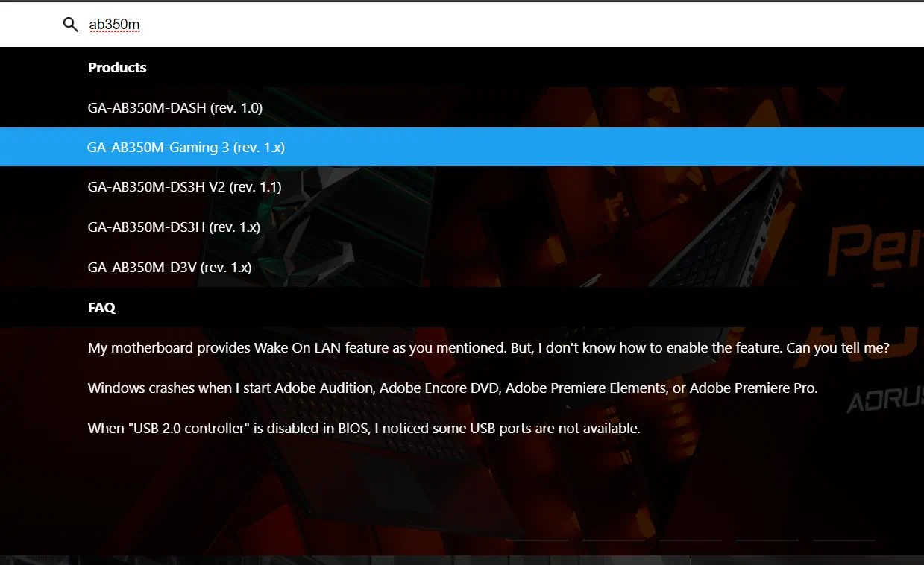Open the Wake On LAN FAQ entry
The height and width of the screenshot is (565, 924).
click(x=488, y=347)
